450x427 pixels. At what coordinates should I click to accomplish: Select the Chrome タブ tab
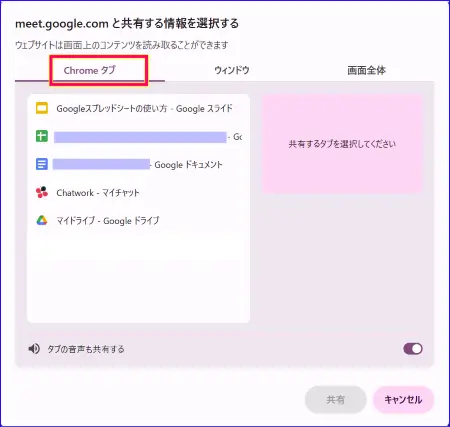(x=90, y=70)
